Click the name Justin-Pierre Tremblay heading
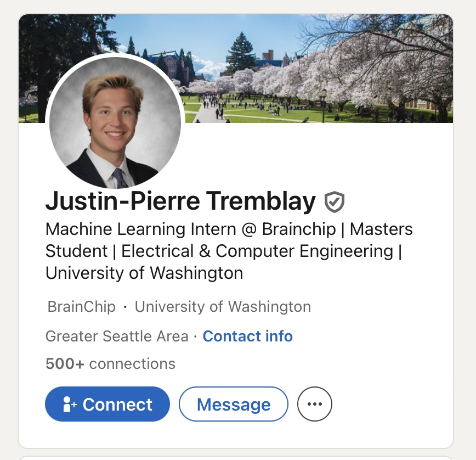This screenshot has height=460, width=476. (x=180, y=202)
